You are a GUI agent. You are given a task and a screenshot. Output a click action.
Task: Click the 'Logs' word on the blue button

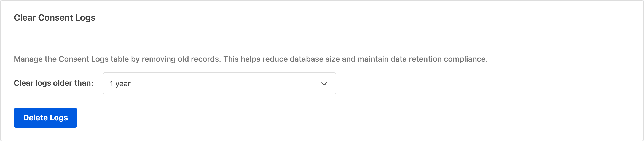[x=59, y=118]
